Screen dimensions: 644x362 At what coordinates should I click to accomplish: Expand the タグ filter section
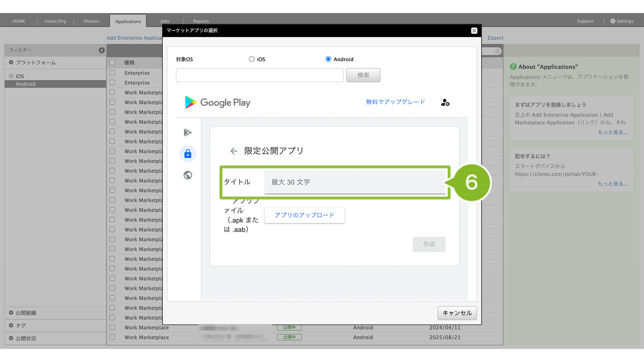pos(11,325)
